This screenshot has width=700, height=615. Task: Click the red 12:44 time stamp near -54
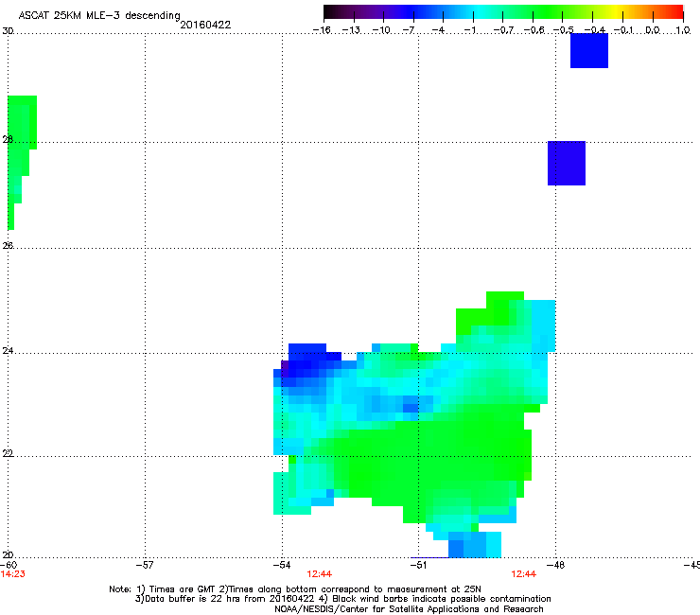point(319,574)
